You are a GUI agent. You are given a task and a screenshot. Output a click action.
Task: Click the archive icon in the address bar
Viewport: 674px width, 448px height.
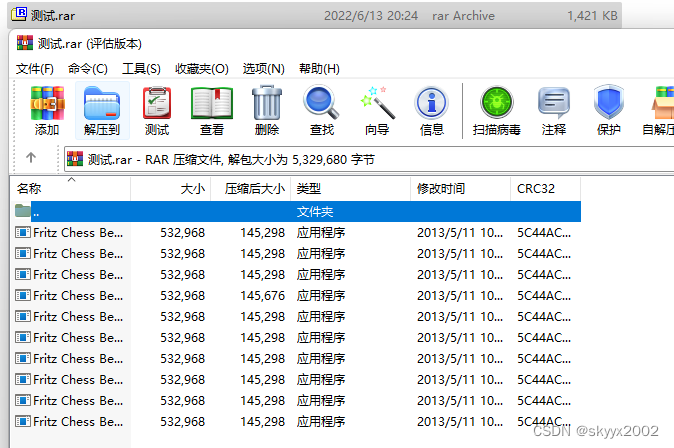(75, 159)
